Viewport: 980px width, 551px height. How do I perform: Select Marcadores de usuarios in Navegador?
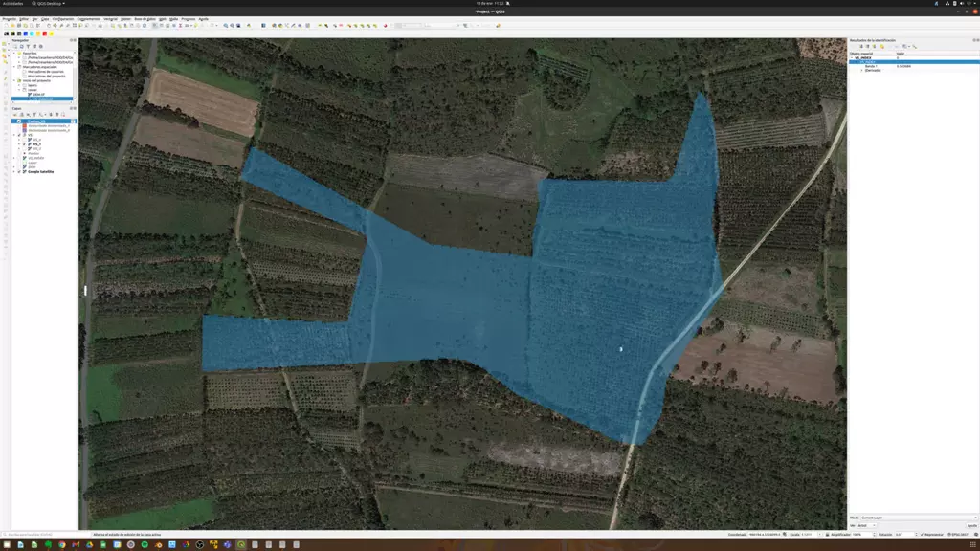[46, 71]
